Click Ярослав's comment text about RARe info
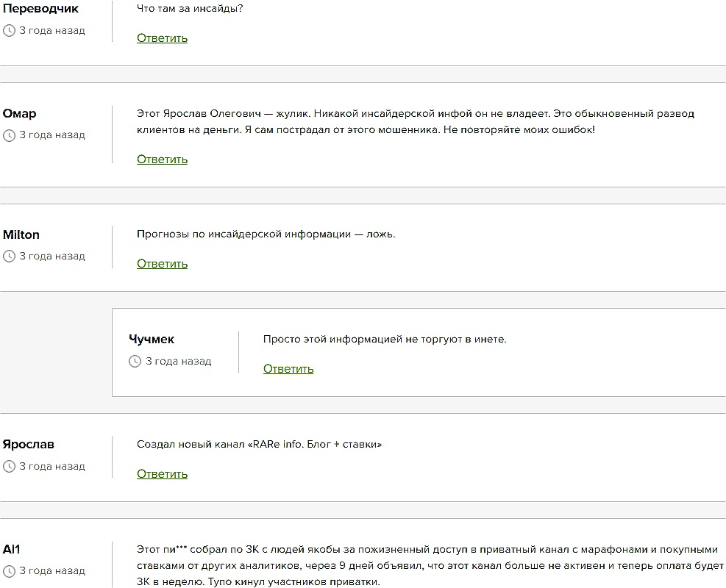The height and width of the screenshot is (588, 726). pyautogui.click(x=259, y=445)
